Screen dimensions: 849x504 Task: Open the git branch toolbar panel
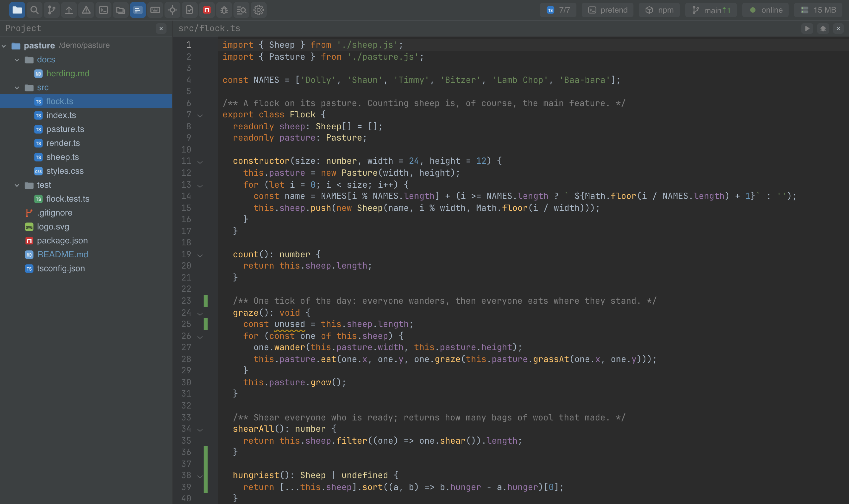[52, 10]
